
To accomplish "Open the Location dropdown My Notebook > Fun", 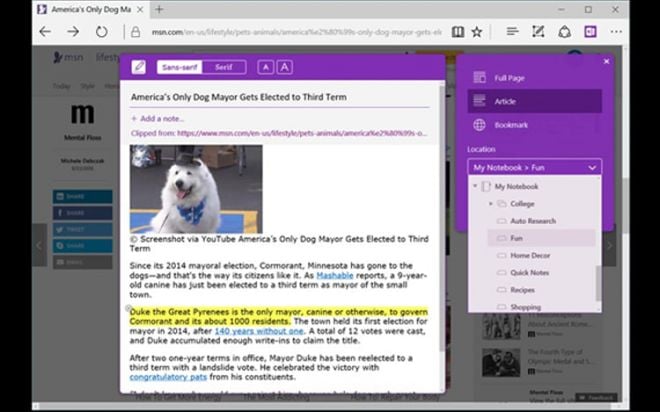I will (x=534, y=167).
